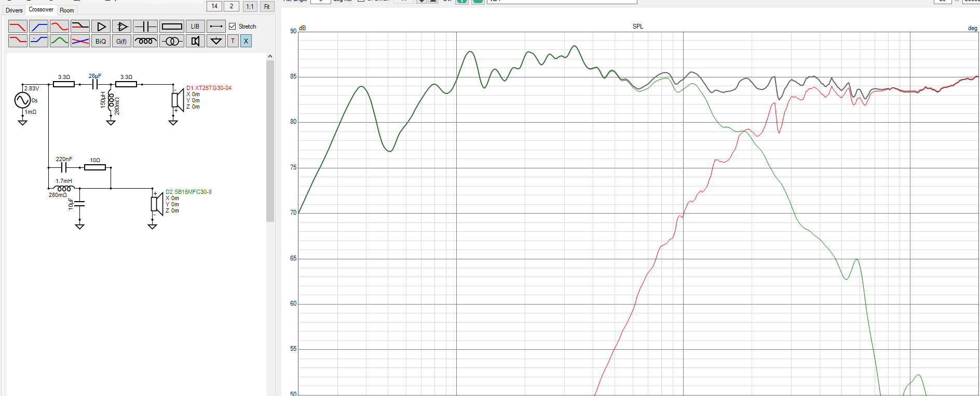The image size is (980, 396).
Task: Select the ground symbol tool
Action: [x=216, y=41]
